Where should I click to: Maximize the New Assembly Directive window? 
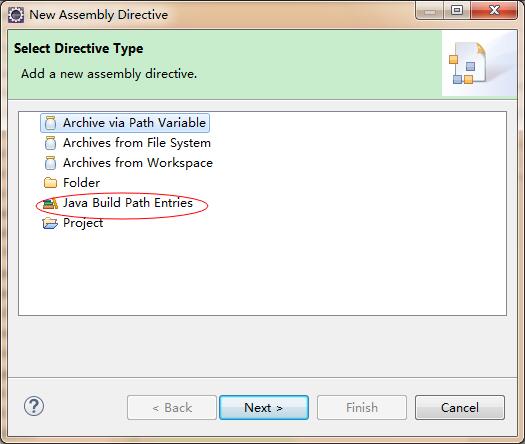pos(457,10)
